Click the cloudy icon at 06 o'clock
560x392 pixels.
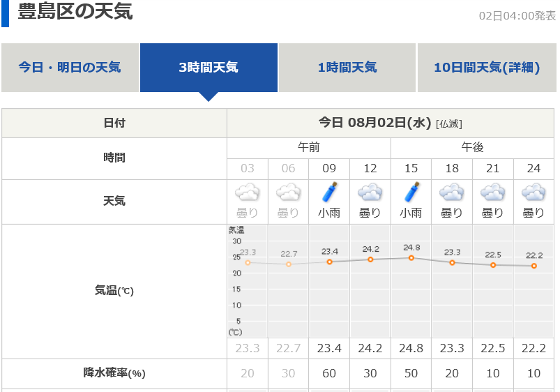pyautogui.click(x=289, y=192)
